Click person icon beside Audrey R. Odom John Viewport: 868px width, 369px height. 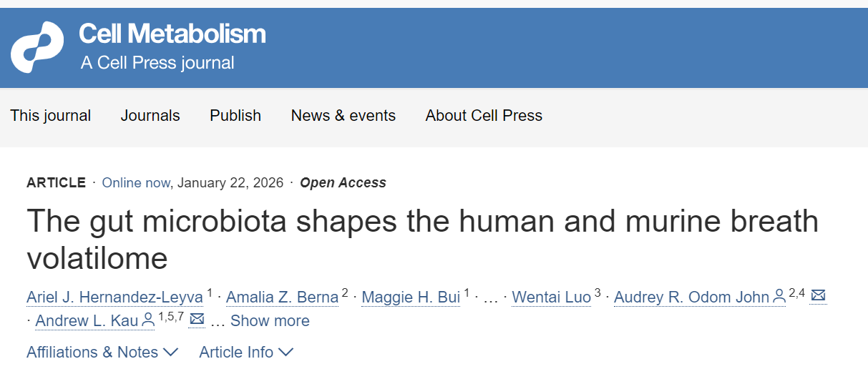click(x=779, y=297)
